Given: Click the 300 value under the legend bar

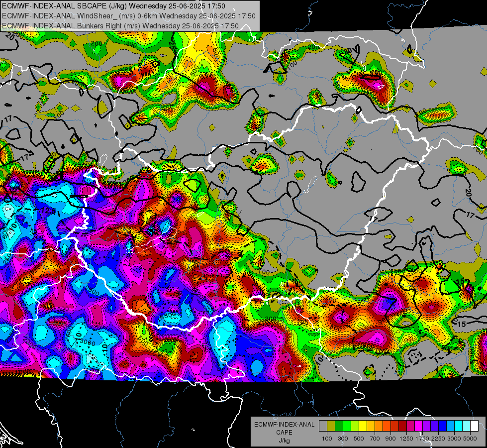Looking at the screenshot, I should tap(343, 439).
